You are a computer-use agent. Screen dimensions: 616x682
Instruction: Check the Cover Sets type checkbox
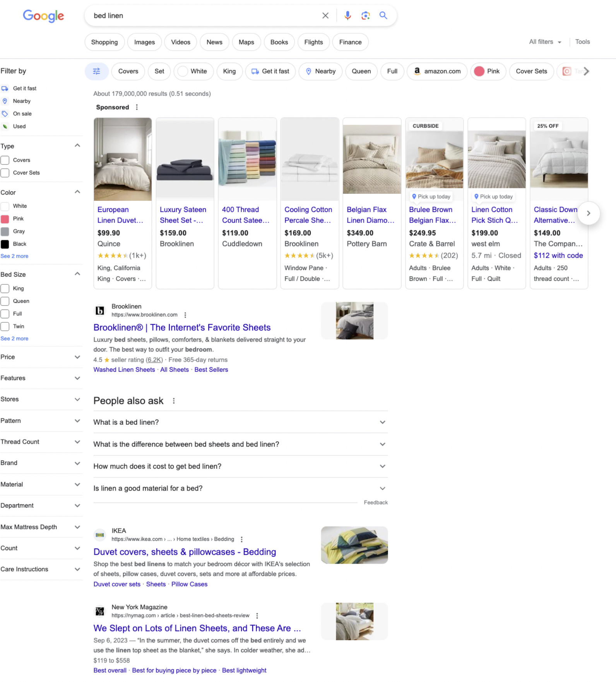pyautogui.click(x=5, y=173)
